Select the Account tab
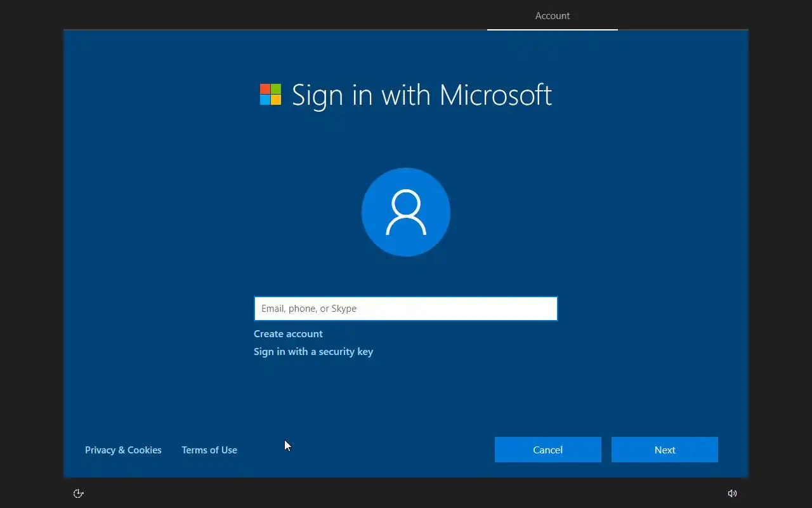812x508 pixels. pyautogui.click(x=553, y=16)
